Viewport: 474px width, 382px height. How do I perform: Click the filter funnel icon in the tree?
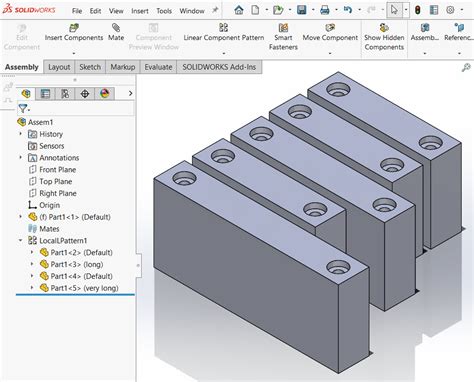click(23, 108)
